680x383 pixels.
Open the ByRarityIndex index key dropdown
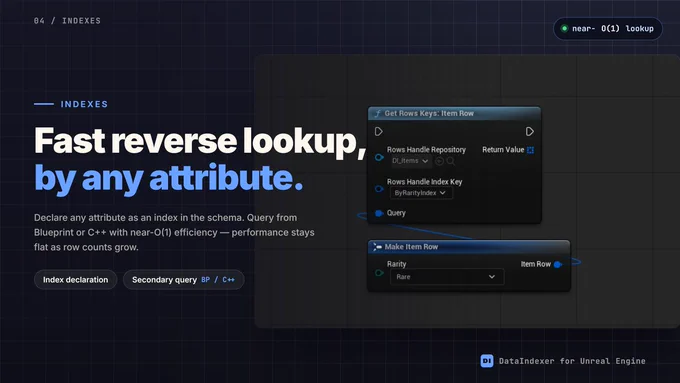pos(421,193)
